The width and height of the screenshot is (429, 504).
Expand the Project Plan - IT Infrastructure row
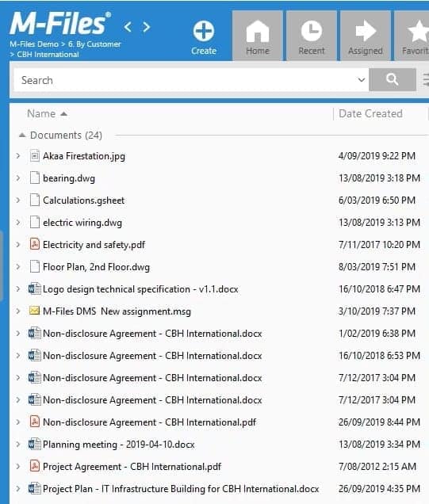pos(18,489)
